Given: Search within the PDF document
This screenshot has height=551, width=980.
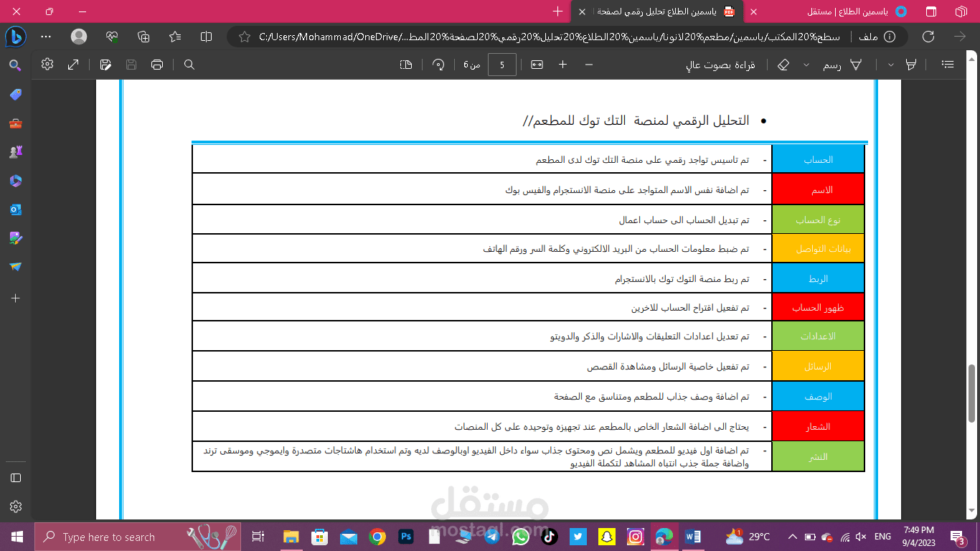Looking at the screenshot, I should [x=188, y=64].
